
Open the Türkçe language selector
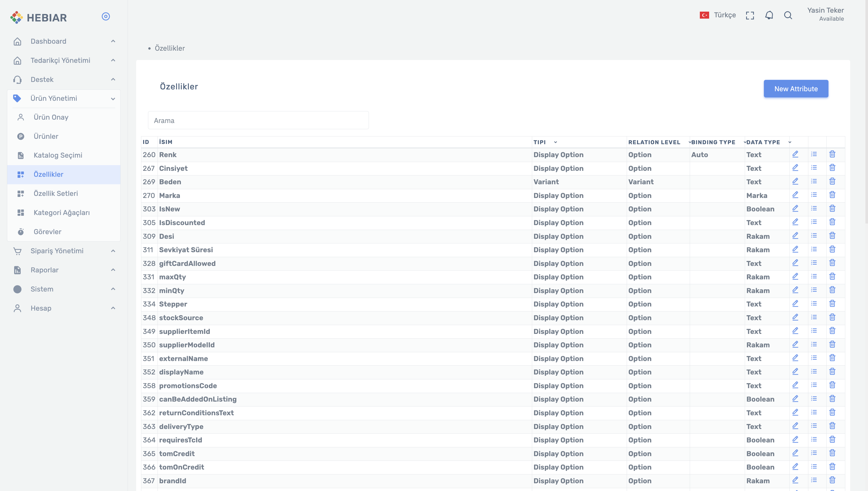tap(718, 15)
